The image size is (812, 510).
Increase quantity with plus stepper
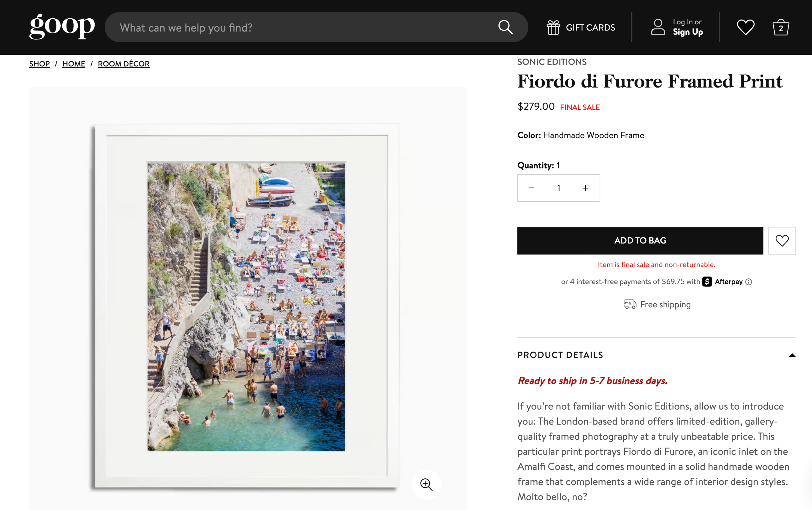tap(586, 188)
